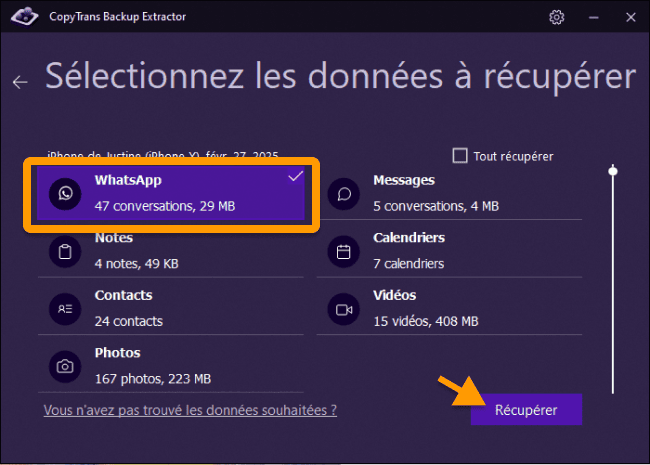
Task: Minimize the CopyTrans window
Action: [x=594, y=17]
